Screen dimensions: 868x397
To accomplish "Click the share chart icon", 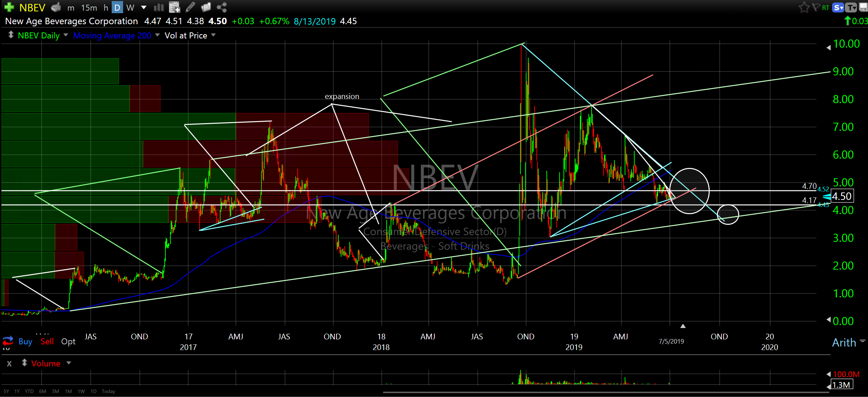I will 222,7.
